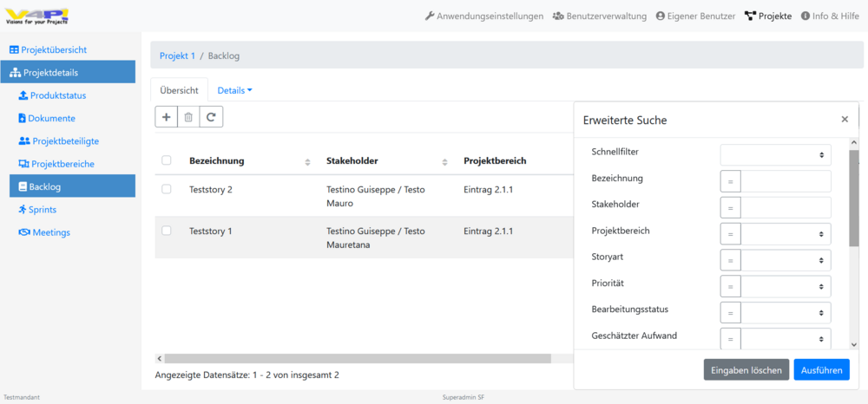Screen dimensions: 868x404
Task: Click the Ausführen button
Action: [821, 369]
